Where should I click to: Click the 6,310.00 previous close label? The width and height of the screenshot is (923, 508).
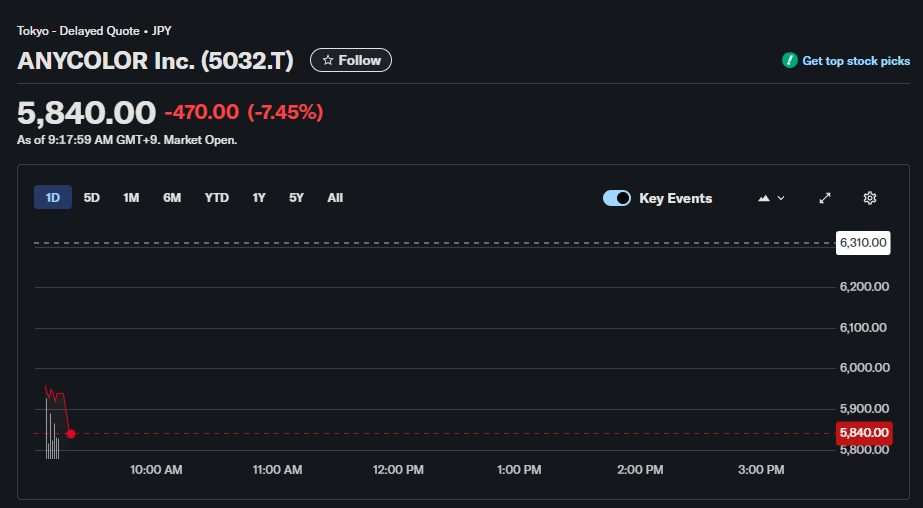click(x=863, y=243)
